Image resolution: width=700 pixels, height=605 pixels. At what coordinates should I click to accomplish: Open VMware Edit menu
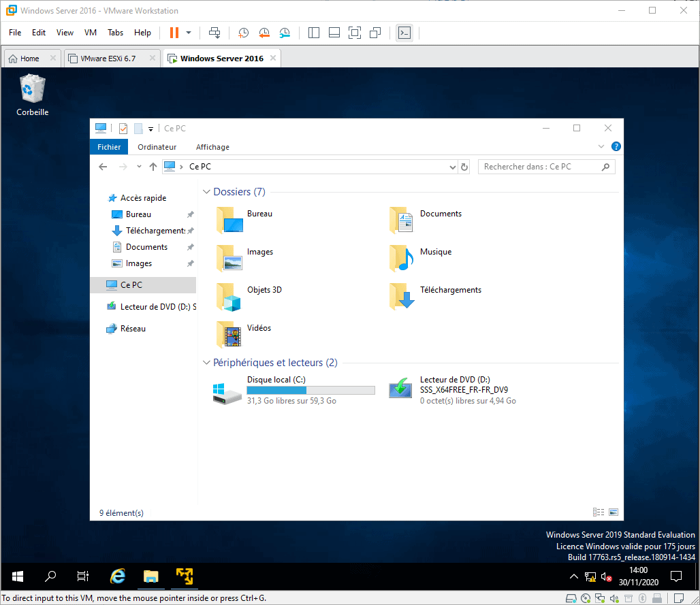point(38,33)
